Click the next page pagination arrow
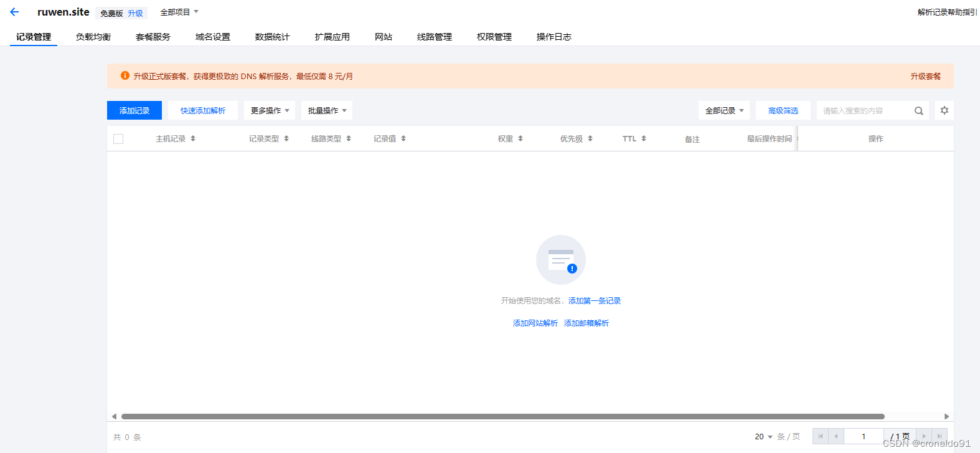 point(924,436)
